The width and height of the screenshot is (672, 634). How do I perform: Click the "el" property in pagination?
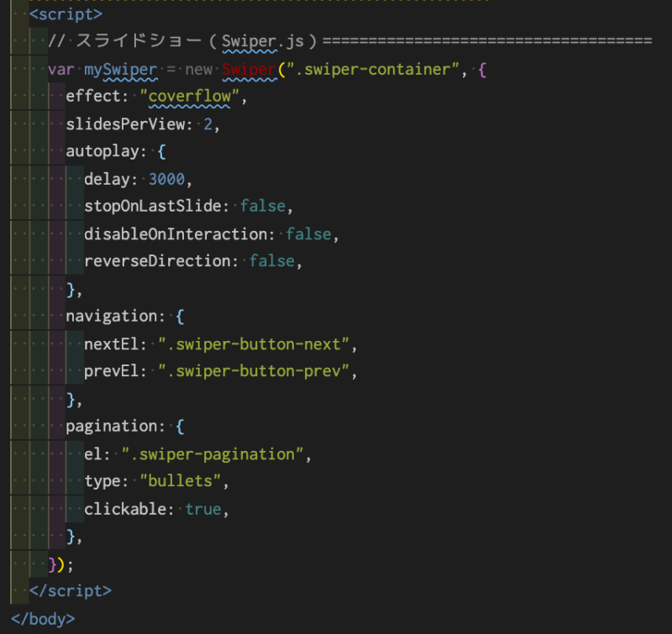pos(93,454)
